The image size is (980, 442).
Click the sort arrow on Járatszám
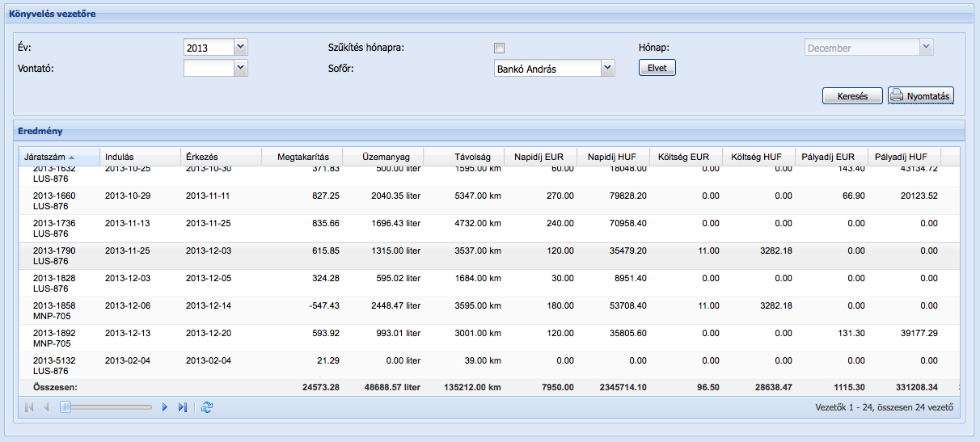tap(72, 158)
